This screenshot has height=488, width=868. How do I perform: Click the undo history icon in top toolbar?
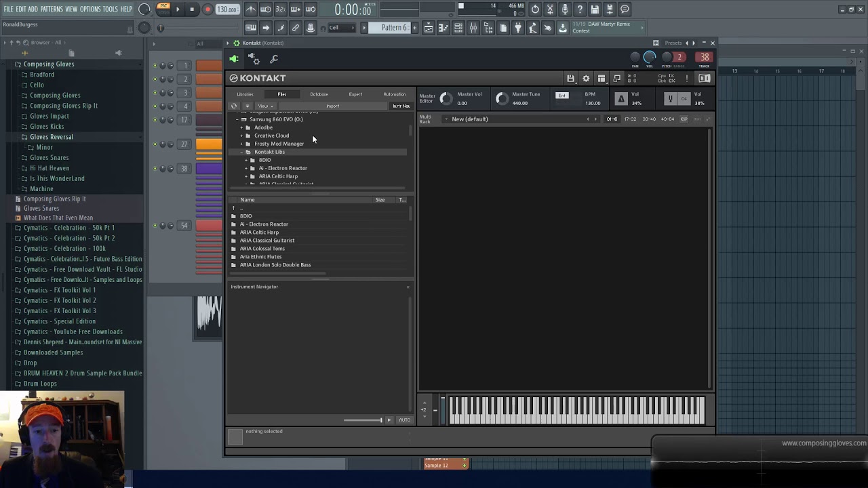point(535,9)
